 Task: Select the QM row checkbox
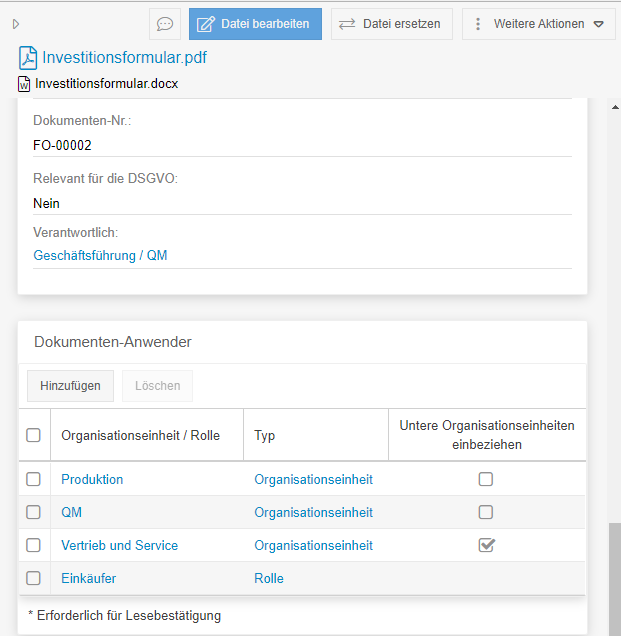click(x=33, y=512)
